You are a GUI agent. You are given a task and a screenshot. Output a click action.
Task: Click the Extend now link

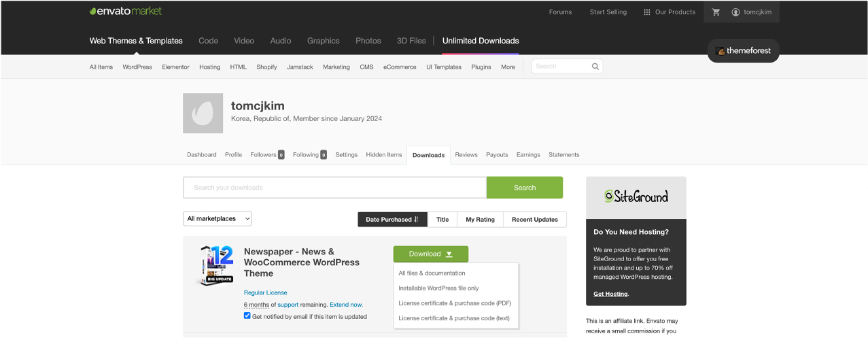(347, 305)
